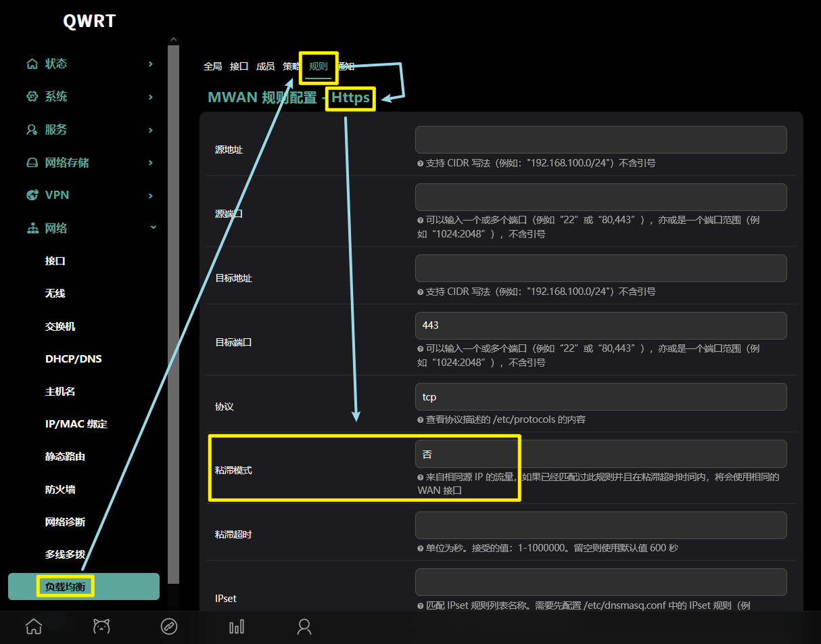Screen dimensions: 821x644
Task: Select 负载均衡 in the sidebar
Action: tap(84, 586)
